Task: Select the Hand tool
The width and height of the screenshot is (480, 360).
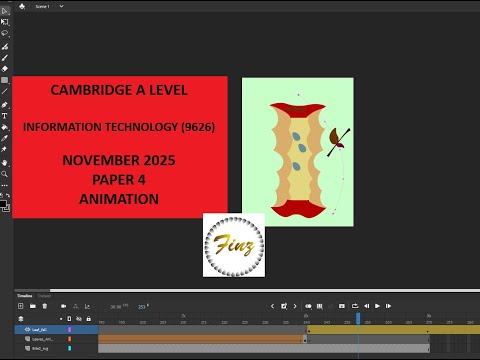Action: tap(5, 163)
